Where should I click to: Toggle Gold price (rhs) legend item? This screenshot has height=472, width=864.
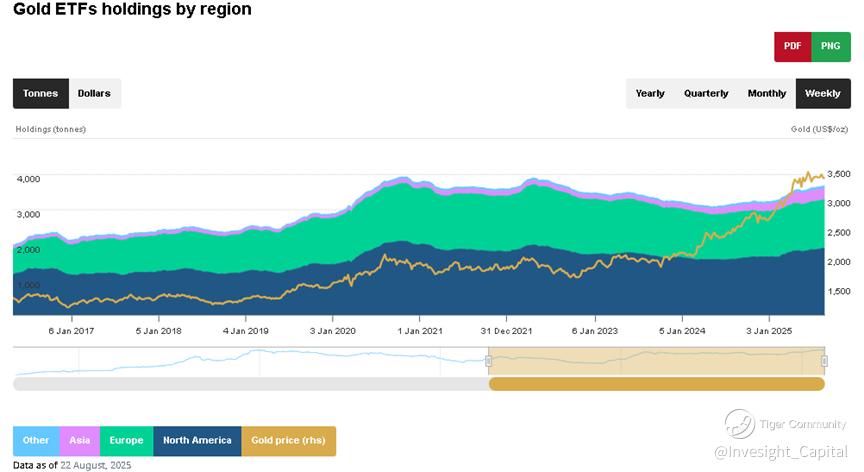click(289, 440)
